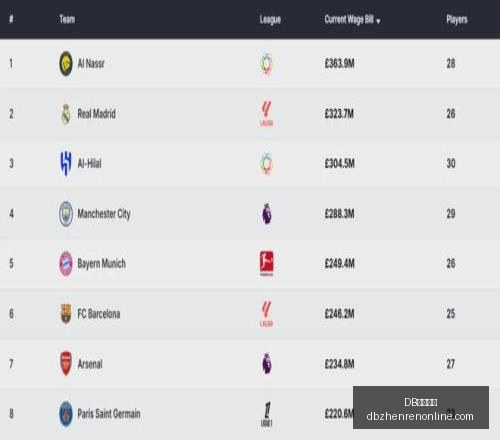The height and width of the screenshot is (440, 500).
Task: Click the Bundesliga league logo
Action: pos(267,263)
